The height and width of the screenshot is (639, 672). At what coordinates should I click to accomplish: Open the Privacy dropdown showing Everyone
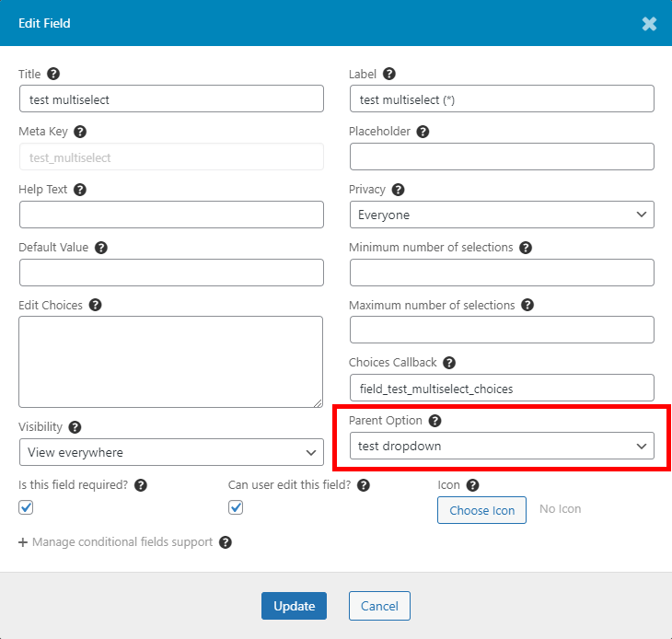click(502, 215)
